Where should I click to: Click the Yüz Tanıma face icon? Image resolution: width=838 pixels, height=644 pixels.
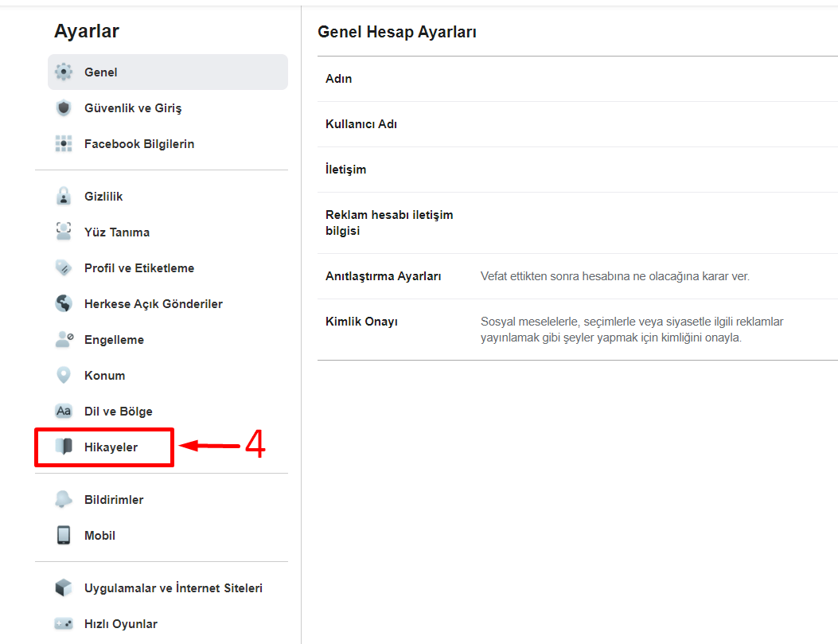(64, 232)
